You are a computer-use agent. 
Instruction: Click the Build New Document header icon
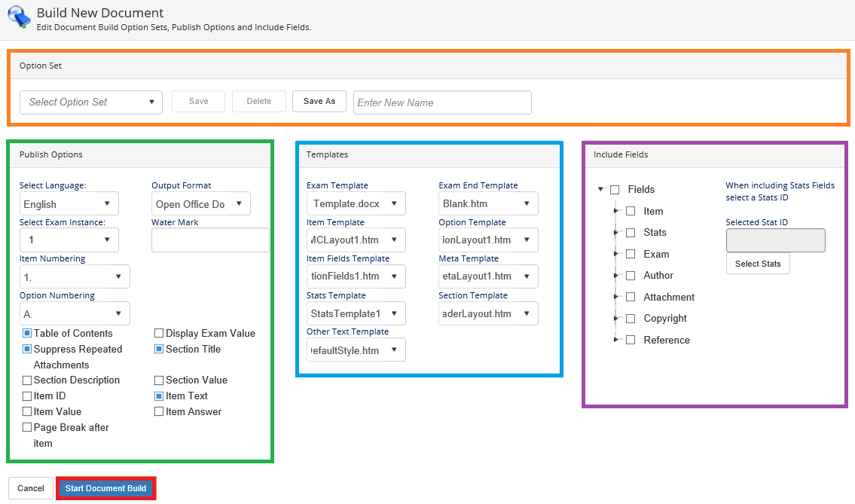[19, 17]
